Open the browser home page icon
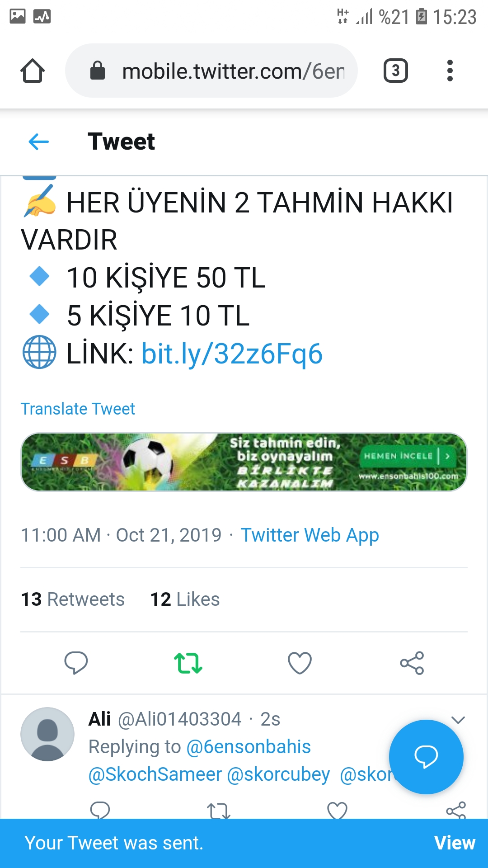The height and width of the screenshot is (868, 488). [33, 71]
